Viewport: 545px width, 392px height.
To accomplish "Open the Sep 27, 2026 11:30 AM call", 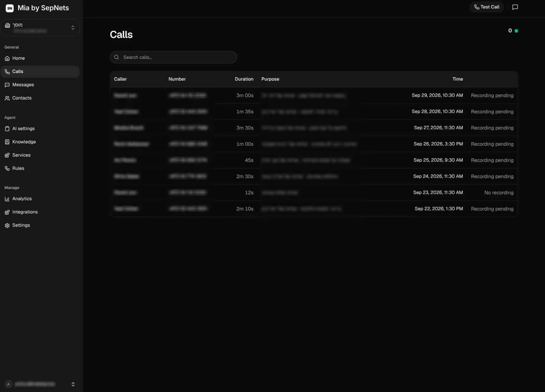I will tap(314, 128).
